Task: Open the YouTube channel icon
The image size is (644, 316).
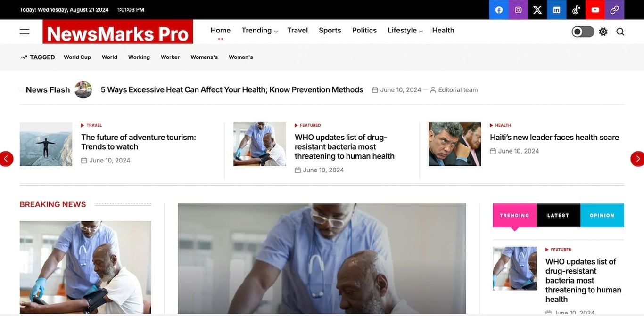Action: pyautogui.click(x=595, y=10)
